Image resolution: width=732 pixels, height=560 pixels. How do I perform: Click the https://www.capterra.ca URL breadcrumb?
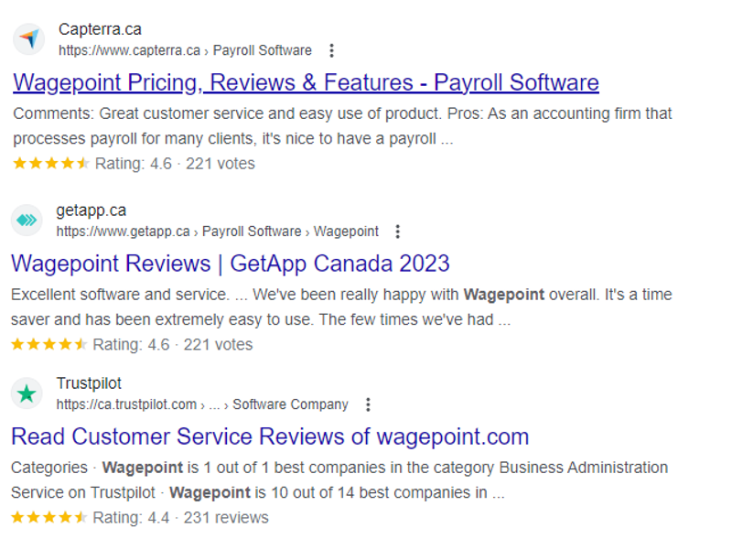coord(185,50)
